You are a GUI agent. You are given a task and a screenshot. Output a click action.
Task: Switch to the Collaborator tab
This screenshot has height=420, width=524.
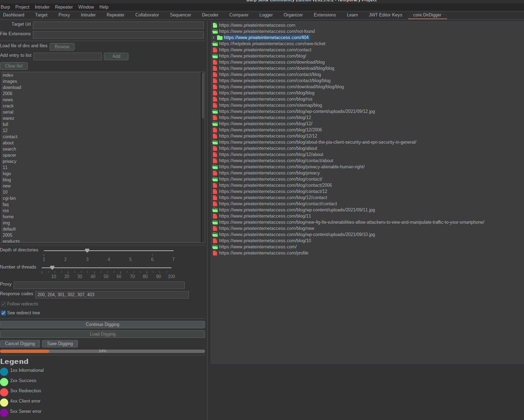pyautogui.click(x=147, y=15)
